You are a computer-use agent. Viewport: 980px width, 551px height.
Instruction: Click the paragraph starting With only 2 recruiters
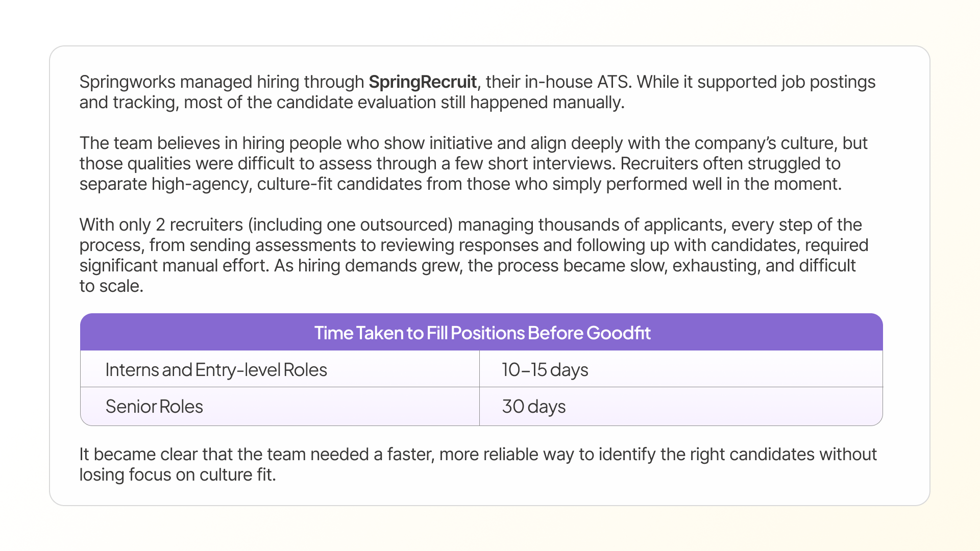pos(474,256)
